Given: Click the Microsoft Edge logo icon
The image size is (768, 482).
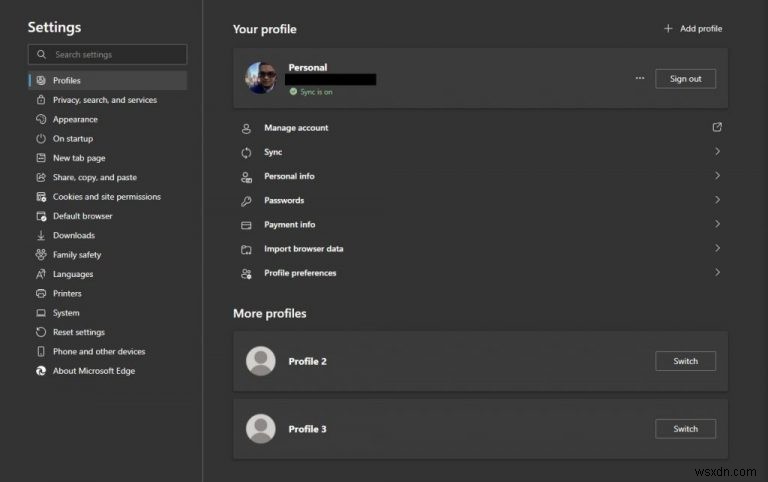Looking at the screenshot, I should 41,371.
